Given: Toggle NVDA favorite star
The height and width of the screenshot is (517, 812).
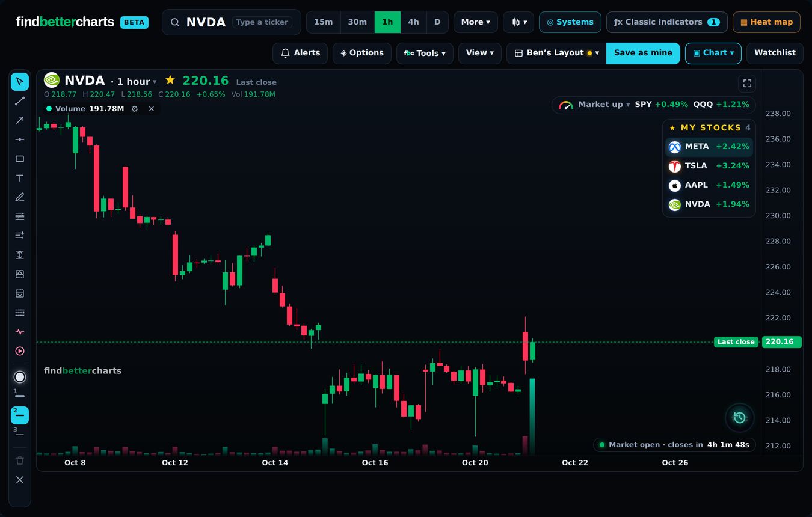Looking at the screenshot, I should pyautogui.click(x=170, y=80).
